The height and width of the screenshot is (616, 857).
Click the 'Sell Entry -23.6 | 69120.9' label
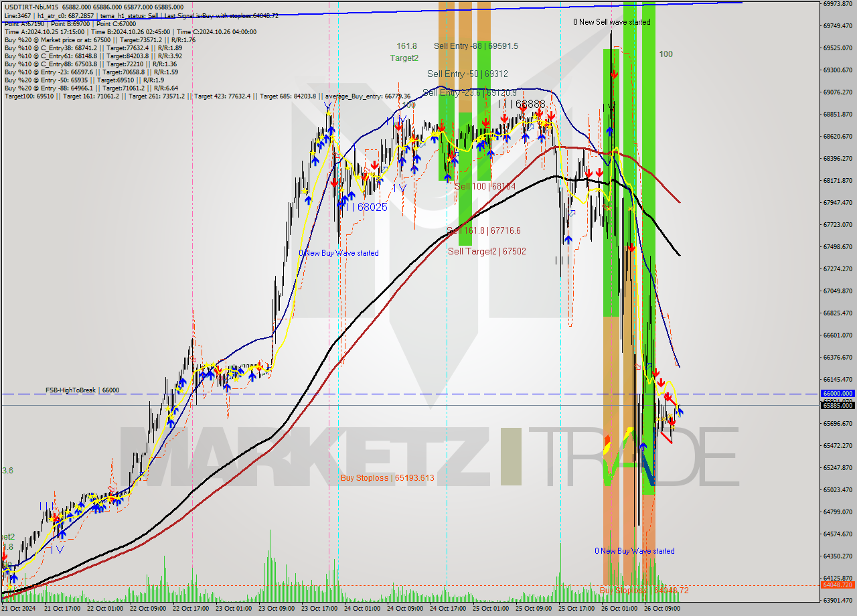[x=470, y=93]
